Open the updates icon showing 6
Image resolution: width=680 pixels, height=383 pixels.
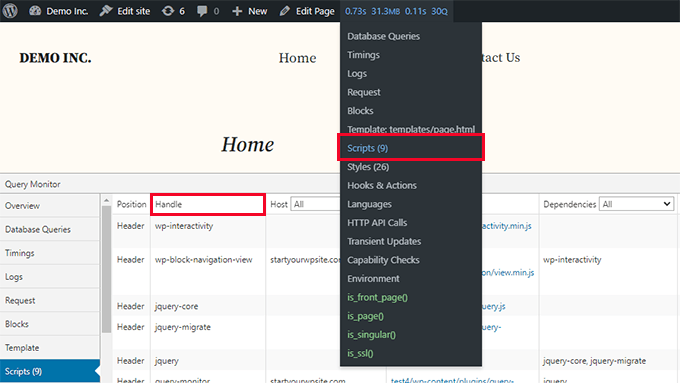[173, 11]
